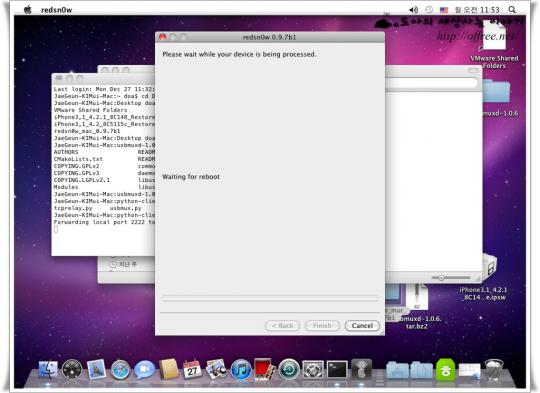The image size is (540, 393).
Task: Select usbmuxd-1.0.6.tar.bz2 archive on desktop
Action: 417,307
